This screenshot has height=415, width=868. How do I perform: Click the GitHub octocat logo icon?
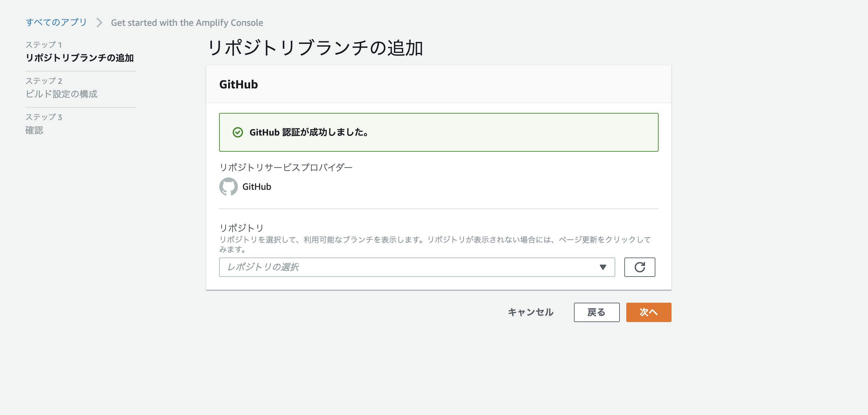pyautogui.click(x=228, y=187)
